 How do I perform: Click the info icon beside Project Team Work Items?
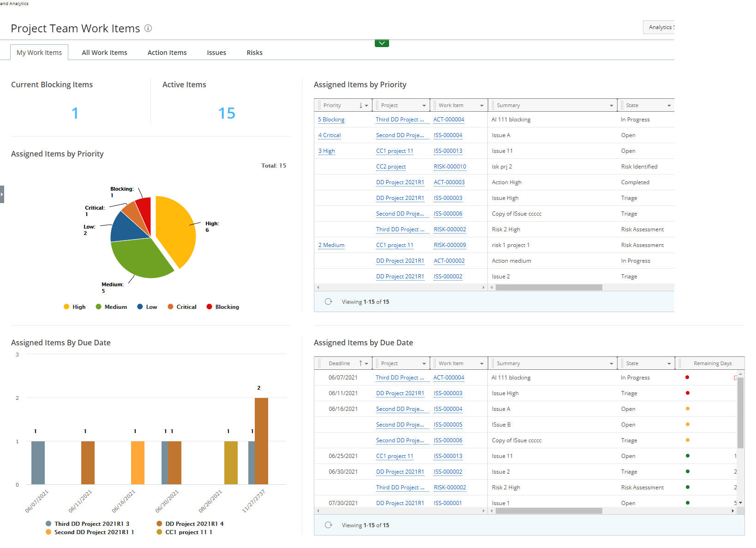coord(148,28)
